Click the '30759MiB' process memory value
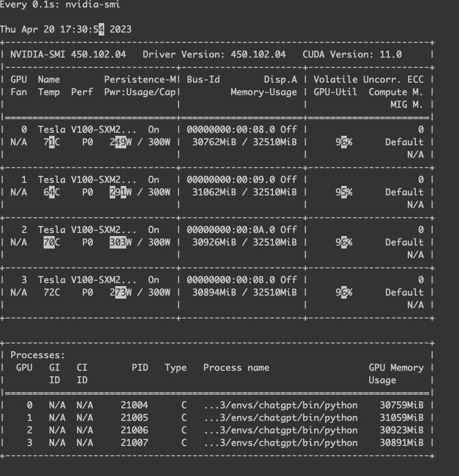 coord(402,405)
